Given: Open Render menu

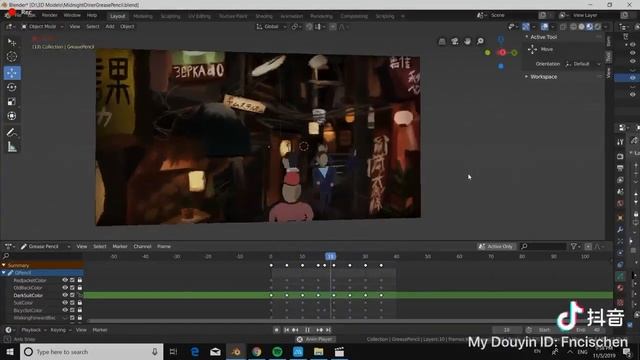Looking at the screenshot, I should click(50, 15).
